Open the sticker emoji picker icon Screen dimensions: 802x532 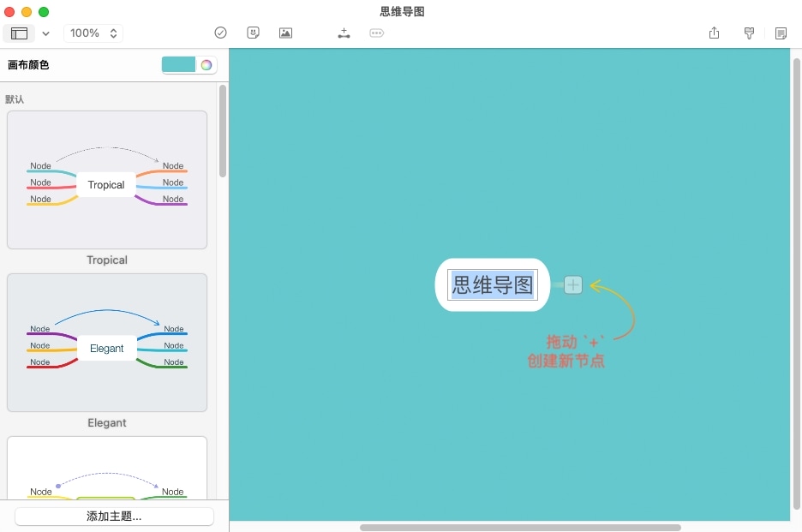pyautogui.click(x=253, y=33)
